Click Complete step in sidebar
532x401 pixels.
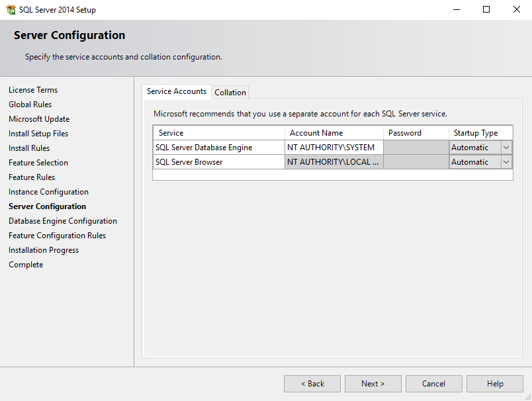(x=26, y=265)
